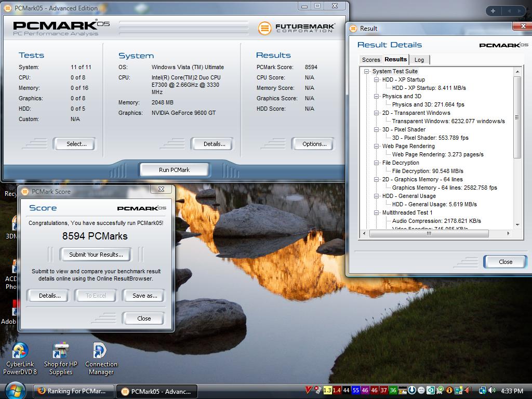Collapse the Physics and 3D node
Viewport: 532px width, 399px height.
click(x=376, y=96)
